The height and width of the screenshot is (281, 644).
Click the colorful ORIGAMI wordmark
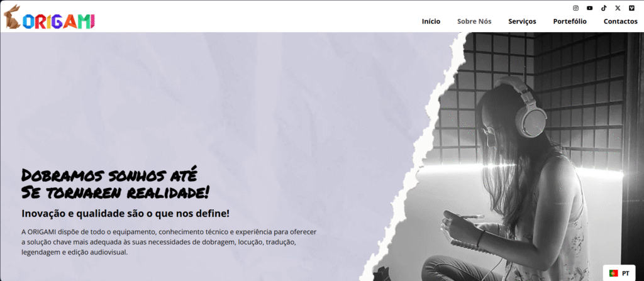(x=58, y=21)
